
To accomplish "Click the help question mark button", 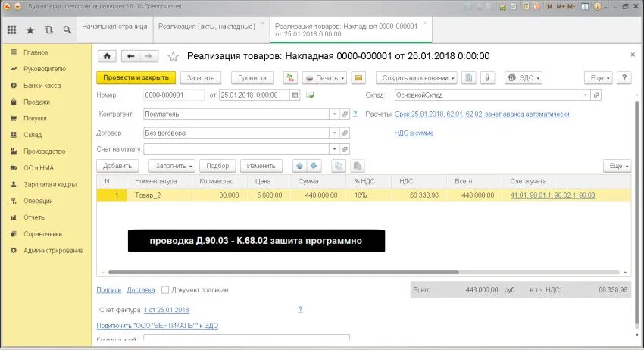I will point(624,77).
